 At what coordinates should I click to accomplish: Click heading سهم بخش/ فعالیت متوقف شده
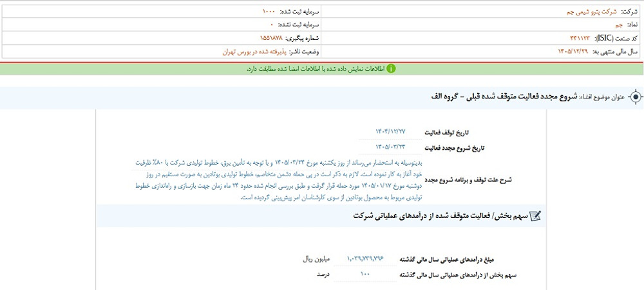(x=439, y=215)
